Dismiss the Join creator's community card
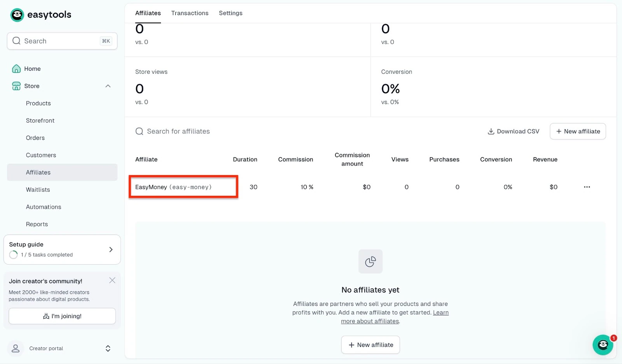 point(112,280)
